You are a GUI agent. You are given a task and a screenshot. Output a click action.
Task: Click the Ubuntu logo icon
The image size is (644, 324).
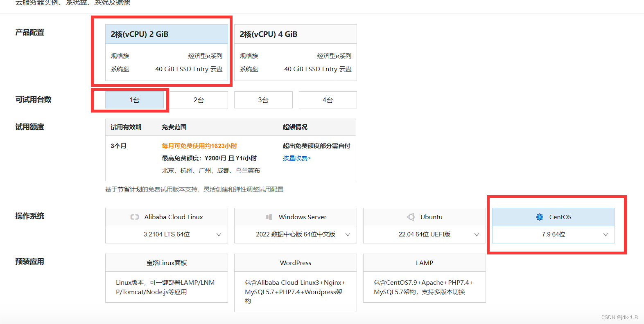tap(411, 217)
